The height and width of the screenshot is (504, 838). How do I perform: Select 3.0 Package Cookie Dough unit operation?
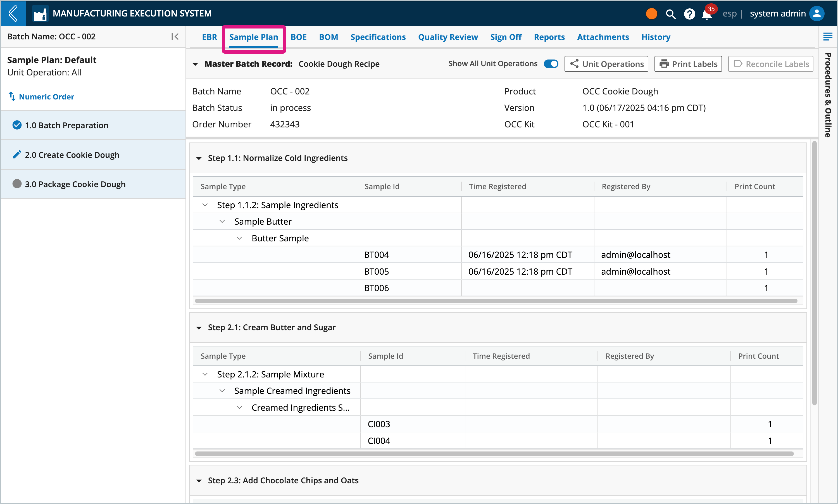click(x=93, y=184)
